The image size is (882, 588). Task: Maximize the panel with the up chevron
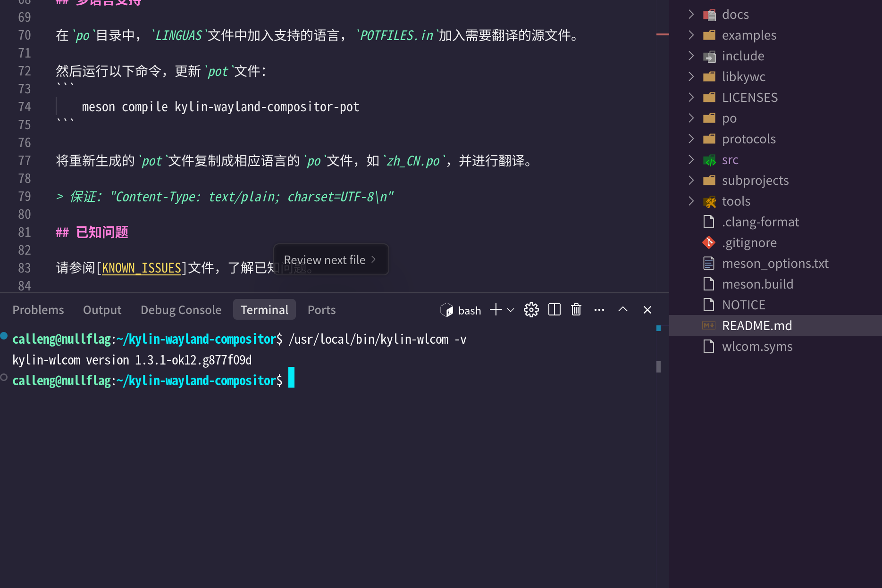pos(622,310)
